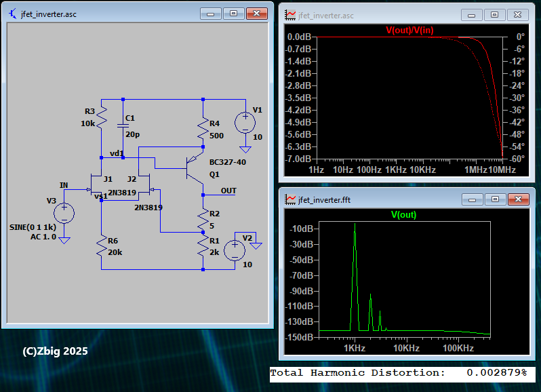The image size is (541, 392).
Task: Maximize the jfet_inverter.asc schematic window
Action: [x=234, y=14]
